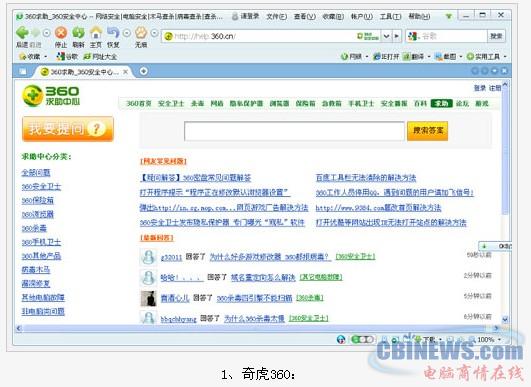531x387 pixels.
Task: Open the 隐私保护器 nav link
Action: 246,104
